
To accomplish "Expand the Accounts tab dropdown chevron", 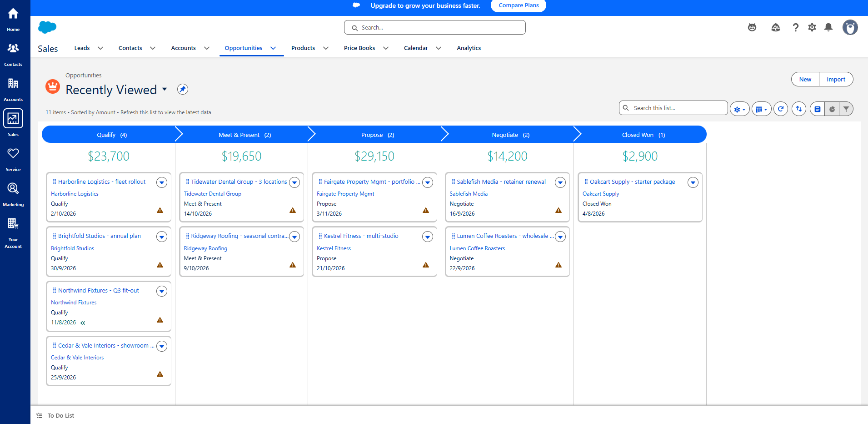I will [x=207, y=48].
